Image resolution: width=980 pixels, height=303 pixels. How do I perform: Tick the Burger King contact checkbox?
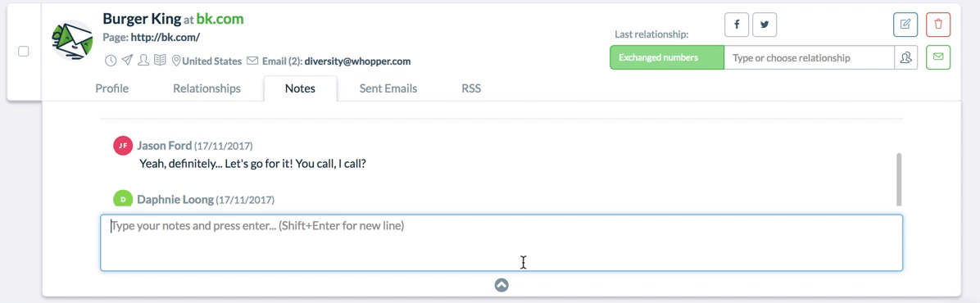23,52
